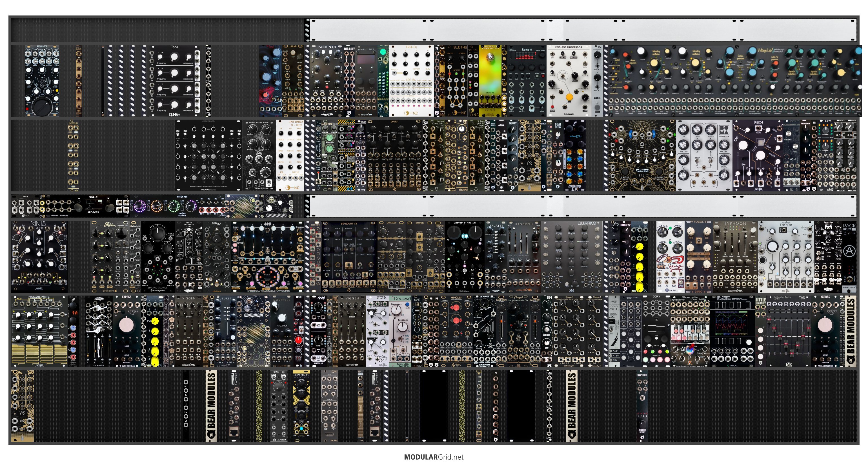The image size is (868, 463).
Task: Select the Qu-Bit Tone filter module
Action: 175,81
